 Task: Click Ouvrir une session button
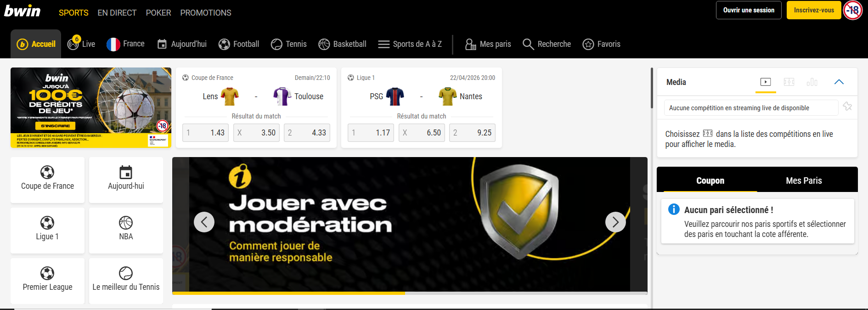pyautogui.click(x=749, y=10)
